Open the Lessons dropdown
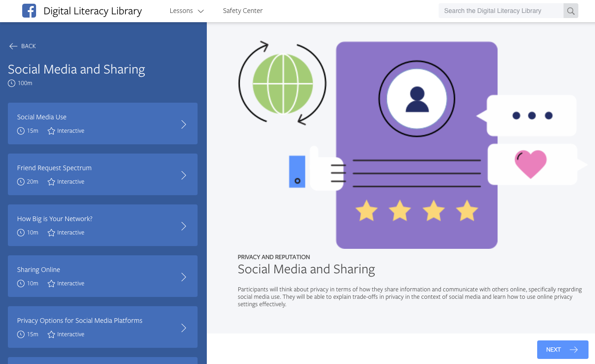Viewport: 595px width, 364px height. tap(186, 11)
